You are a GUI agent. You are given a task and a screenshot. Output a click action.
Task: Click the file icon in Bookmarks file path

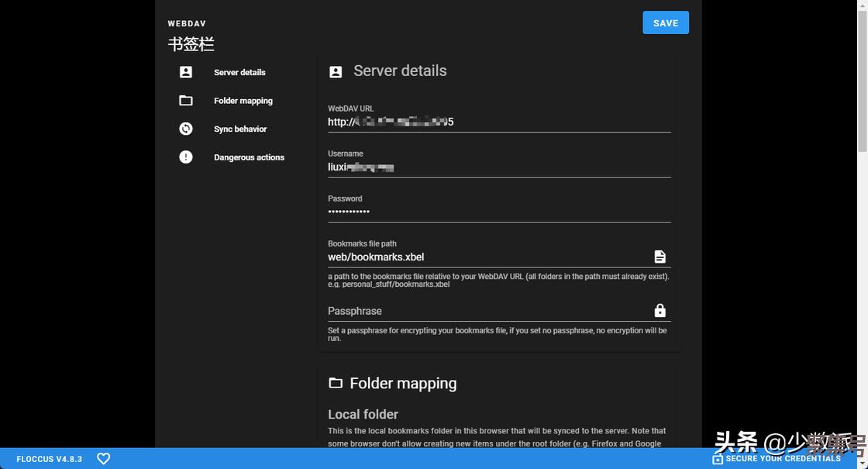[x=660, y=257]
